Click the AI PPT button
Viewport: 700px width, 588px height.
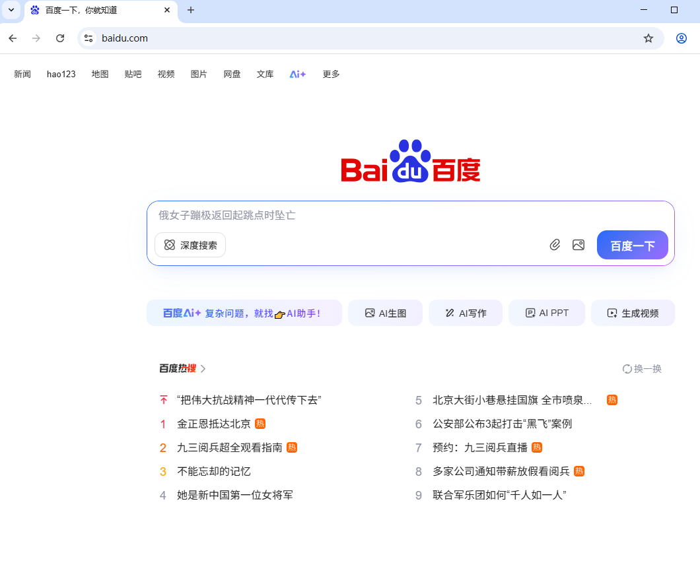point(547,313)
